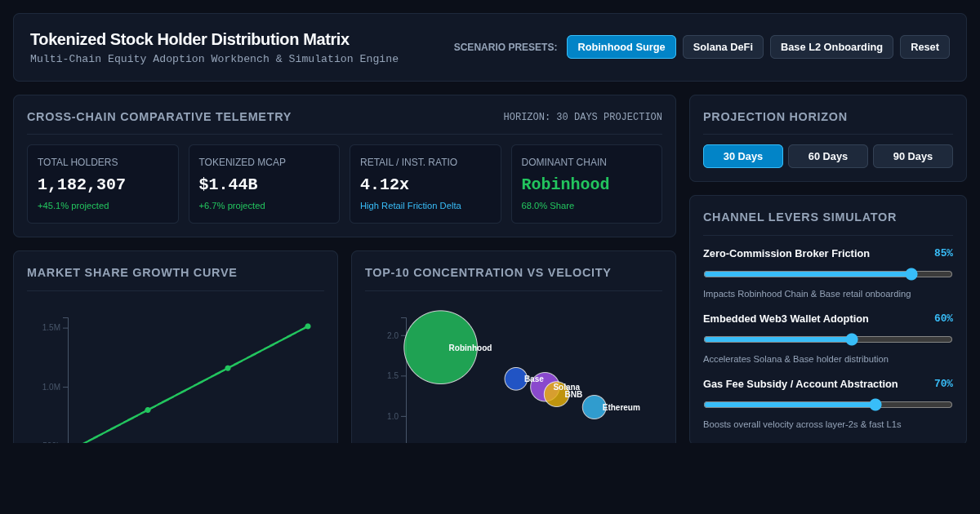Image resolution: width=980 pixels, height=514 pixels.
Task: Click the +6.7% projected text
Action: [232, 206]
